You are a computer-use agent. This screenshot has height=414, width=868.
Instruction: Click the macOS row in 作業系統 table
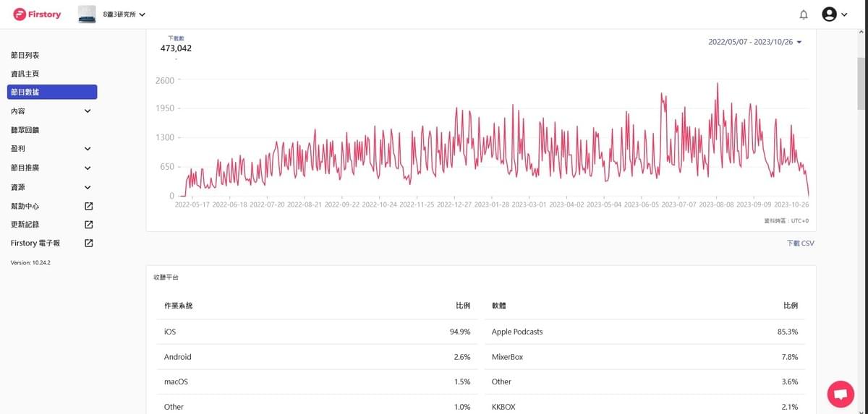pos(317,381)
